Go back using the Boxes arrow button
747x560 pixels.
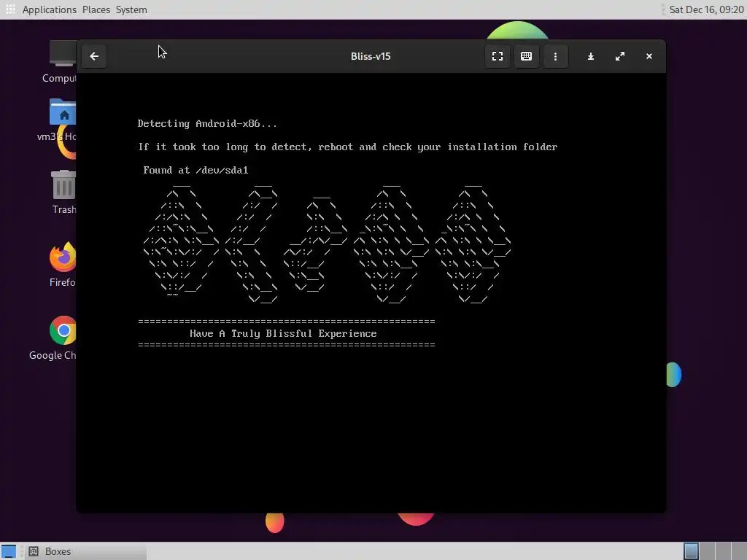tap(94, 56)
